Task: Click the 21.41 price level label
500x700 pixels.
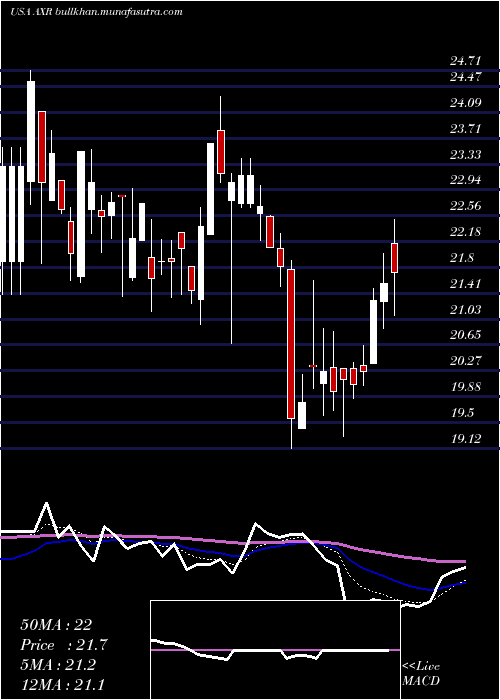Action: point(466,283)
